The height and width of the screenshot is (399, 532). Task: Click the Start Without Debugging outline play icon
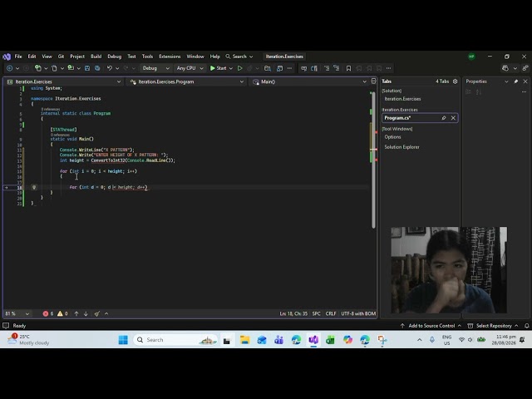click(240, 68)
